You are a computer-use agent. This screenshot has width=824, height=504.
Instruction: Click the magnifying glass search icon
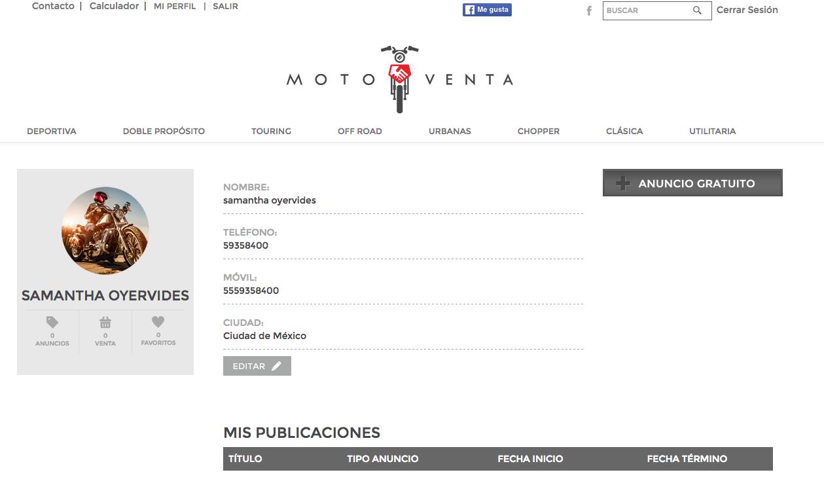pyautogui.click(x=697, y=10)
